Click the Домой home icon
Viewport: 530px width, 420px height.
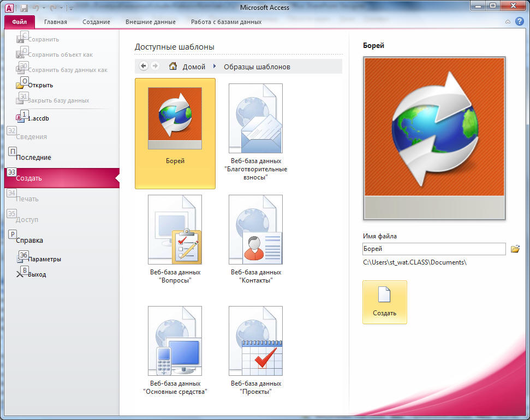172,66
